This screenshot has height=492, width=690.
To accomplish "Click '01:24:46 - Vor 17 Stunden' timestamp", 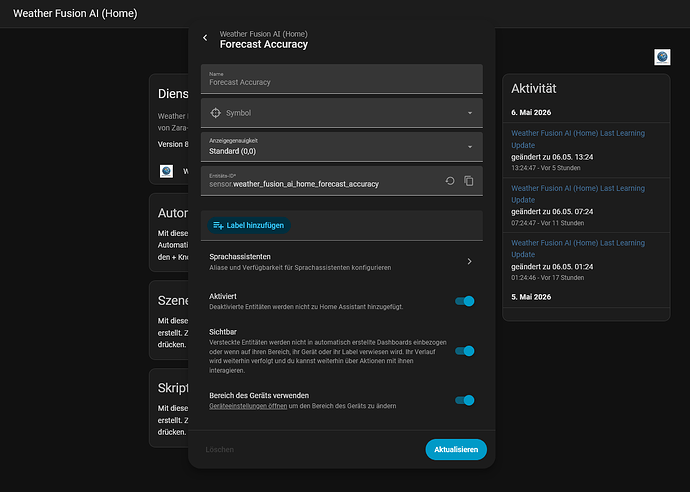I will click(547, 278).
